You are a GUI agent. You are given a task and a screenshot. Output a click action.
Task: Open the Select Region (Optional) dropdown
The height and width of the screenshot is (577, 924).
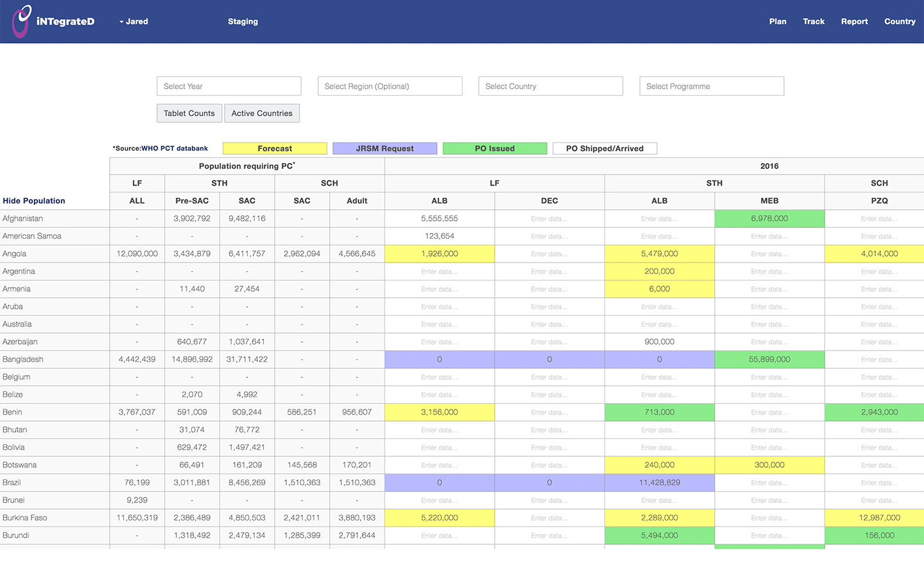[x=390, y=86]
